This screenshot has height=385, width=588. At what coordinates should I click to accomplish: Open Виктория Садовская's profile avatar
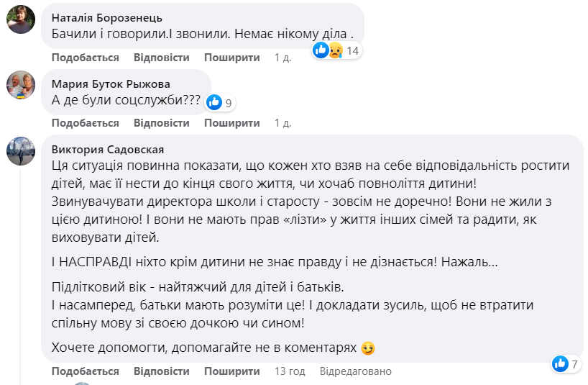[x=21, y=151]
